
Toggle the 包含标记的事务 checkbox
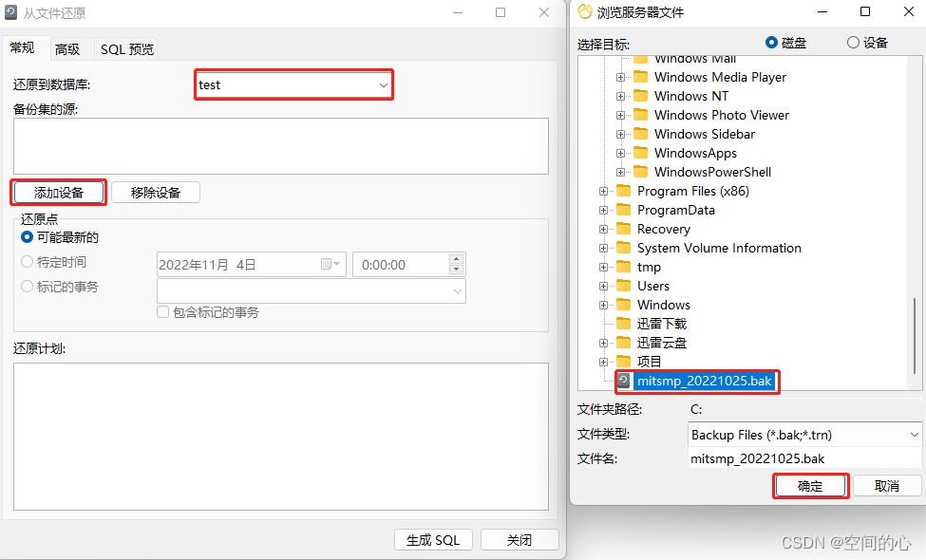click(163, 312)
